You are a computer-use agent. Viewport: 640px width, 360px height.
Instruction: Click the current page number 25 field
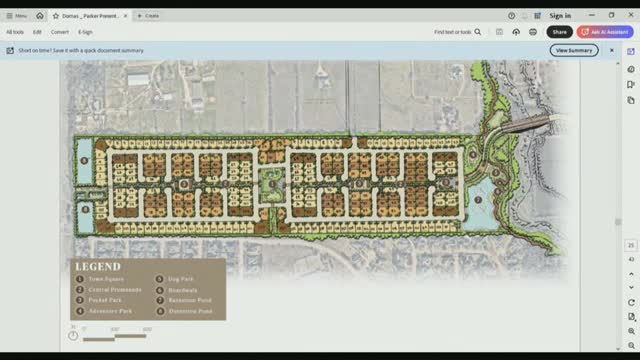pos(631,245)
